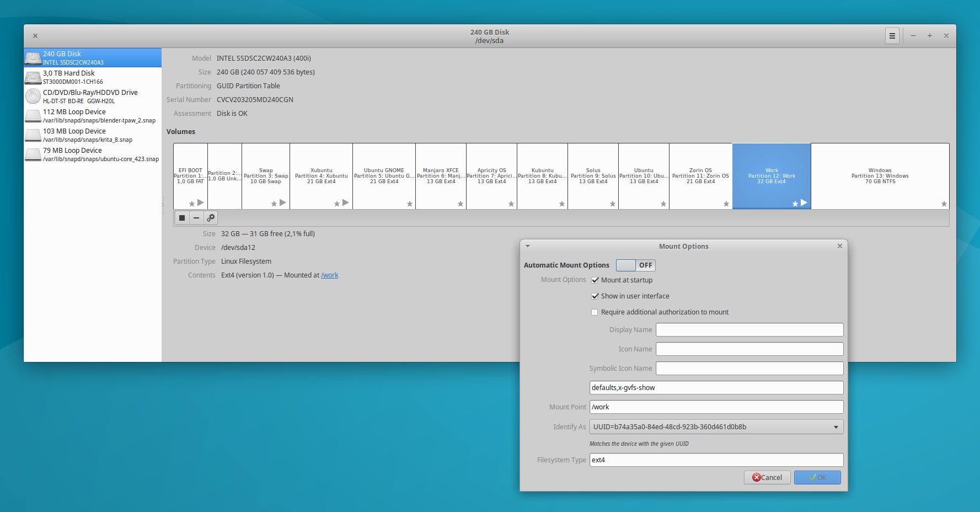Click Matches the device with given UUID text
Viewport: 980px width, 512px height.
tap(639, 444)
